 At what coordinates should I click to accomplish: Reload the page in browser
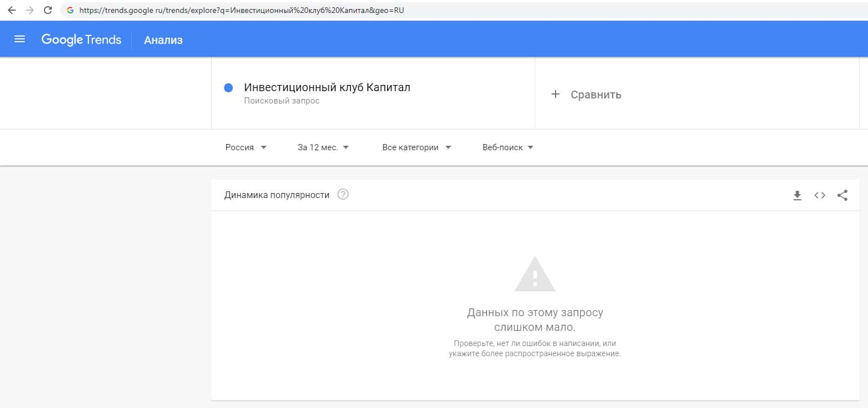(x=48, y=10)
